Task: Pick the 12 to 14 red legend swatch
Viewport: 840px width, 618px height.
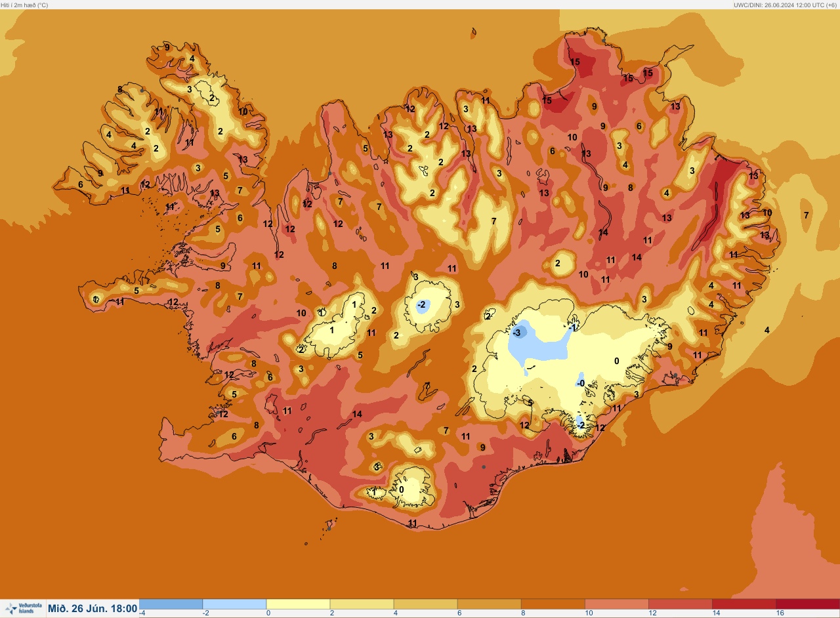Action: tap(680, 604)
